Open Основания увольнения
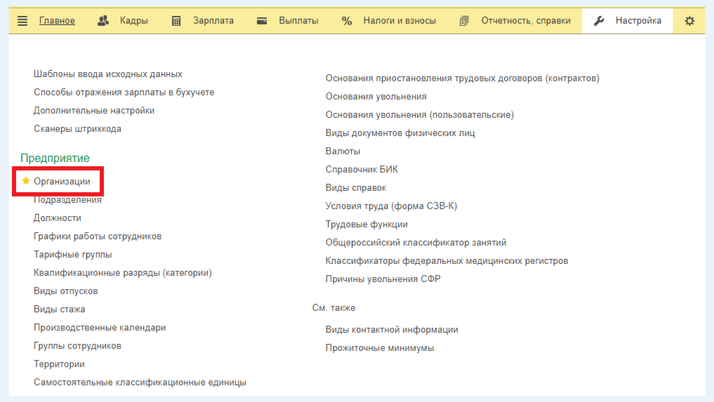This screenshot has width=714, height=402. (376, 97)
